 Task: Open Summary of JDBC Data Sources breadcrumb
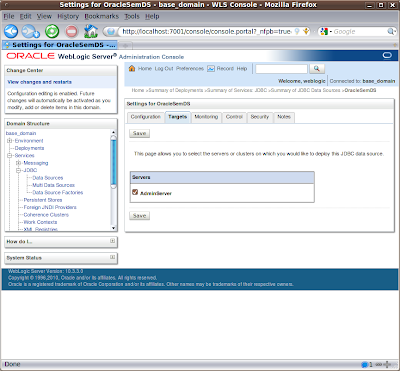tap(305, 90)
